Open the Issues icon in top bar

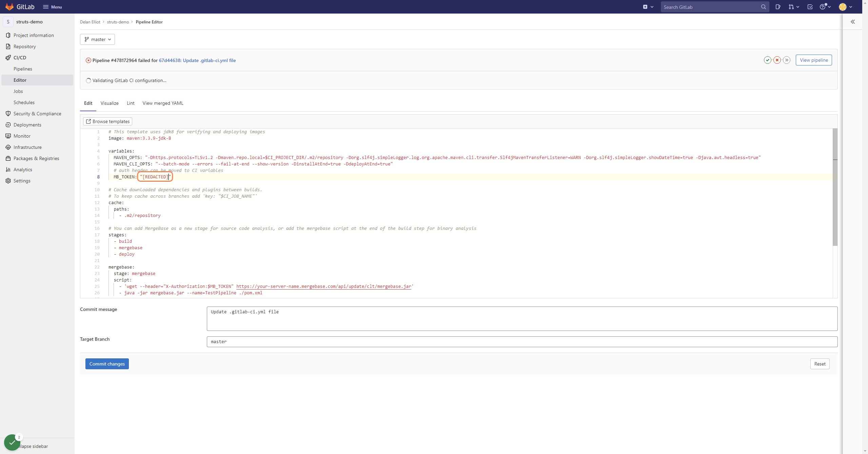pos(778,7)
